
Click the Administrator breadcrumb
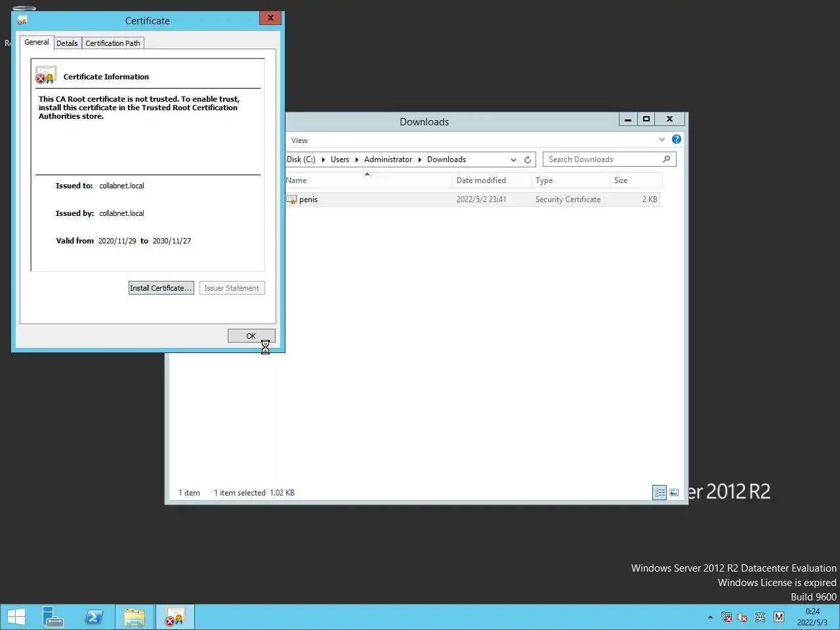click(388, 159)
